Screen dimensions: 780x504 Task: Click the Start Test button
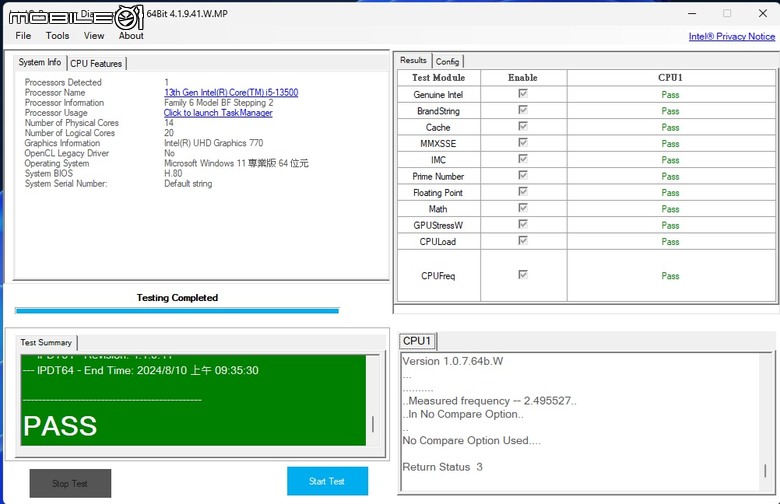(x=327, y=481)
